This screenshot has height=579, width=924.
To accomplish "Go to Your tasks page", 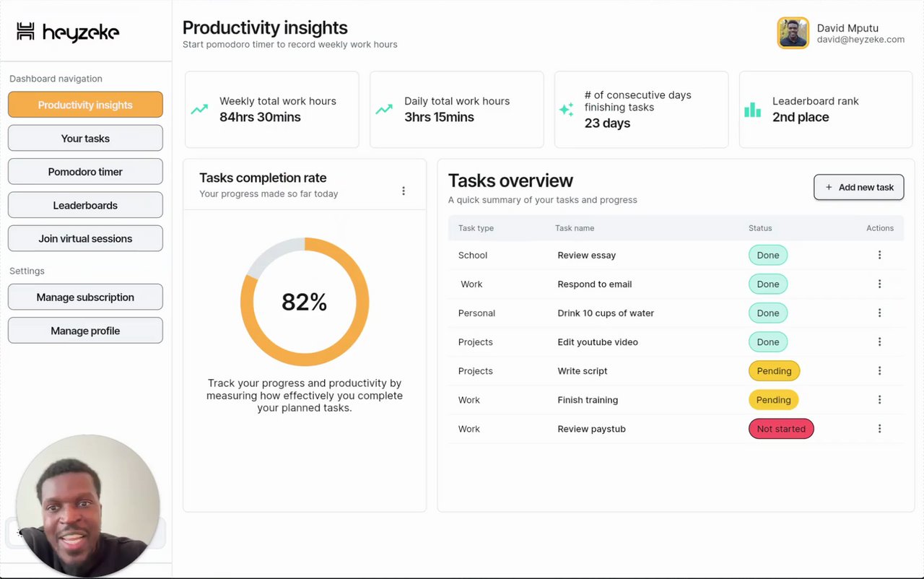I will click(x=85, y=139).
